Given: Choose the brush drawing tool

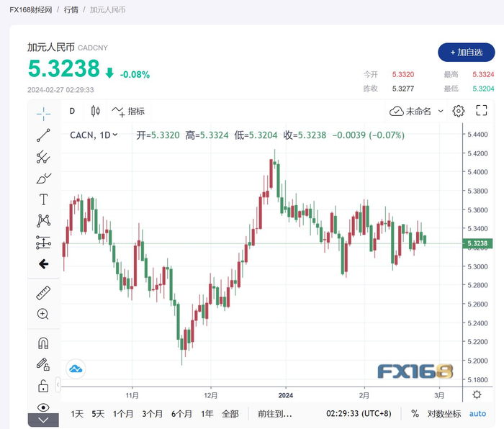Looking at the screenshot, I should click(x=43, y=179).
